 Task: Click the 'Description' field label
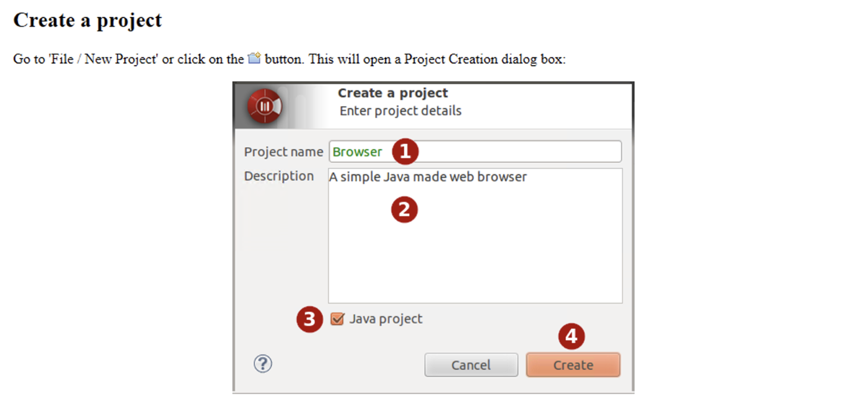[x=279, y=176]
